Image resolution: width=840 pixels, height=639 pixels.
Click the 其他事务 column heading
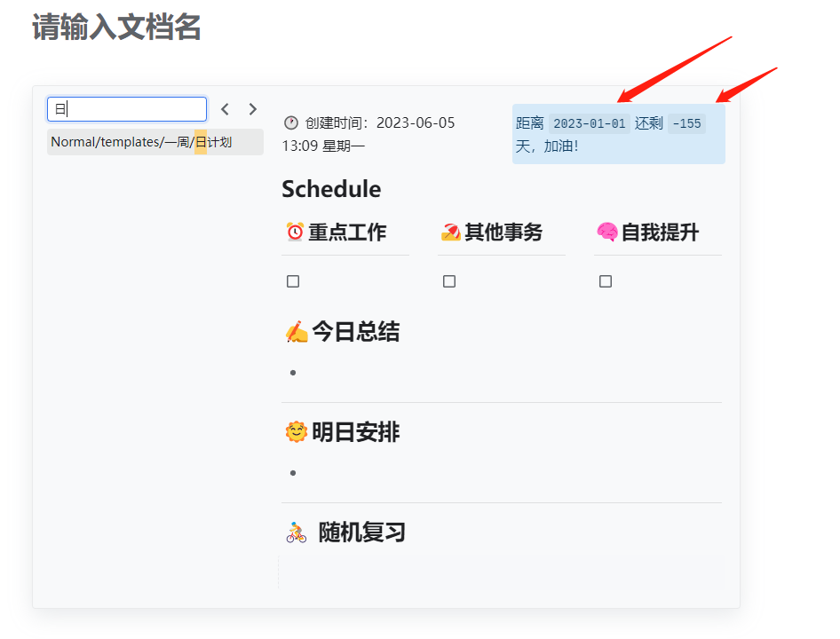click(x=503, y=232)
